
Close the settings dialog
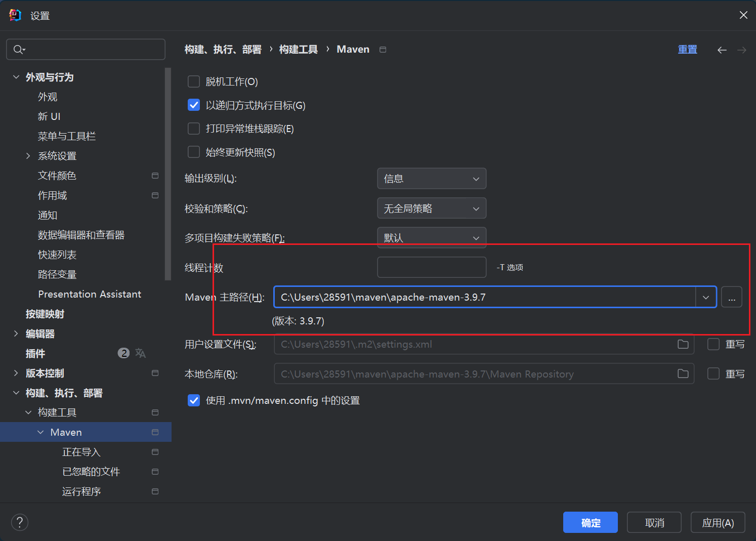tap(743, 15)
